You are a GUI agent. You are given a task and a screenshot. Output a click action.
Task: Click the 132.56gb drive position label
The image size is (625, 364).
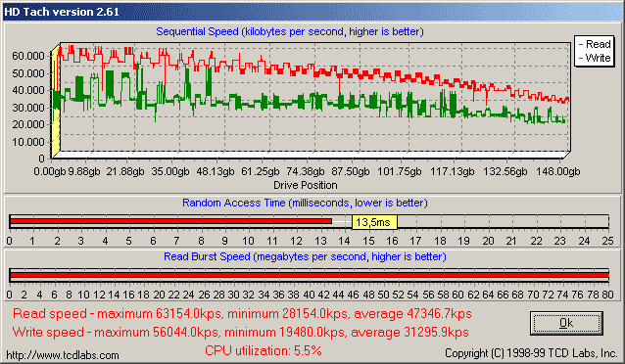tap(505, 171)
